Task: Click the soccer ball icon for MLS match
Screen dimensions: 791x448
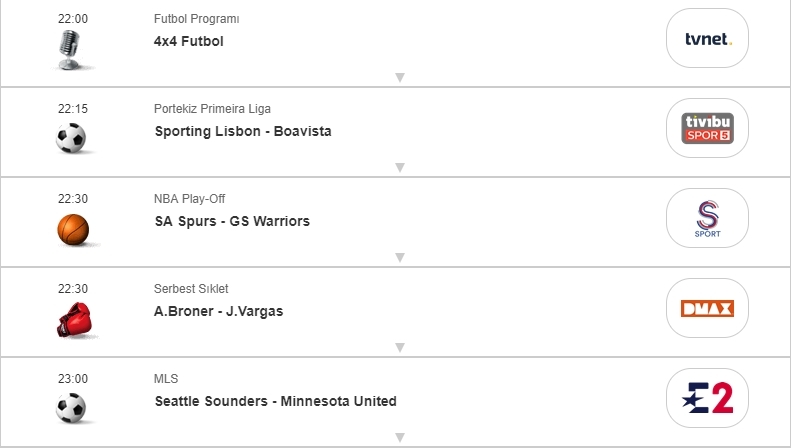Action: (x=72, y=408)
